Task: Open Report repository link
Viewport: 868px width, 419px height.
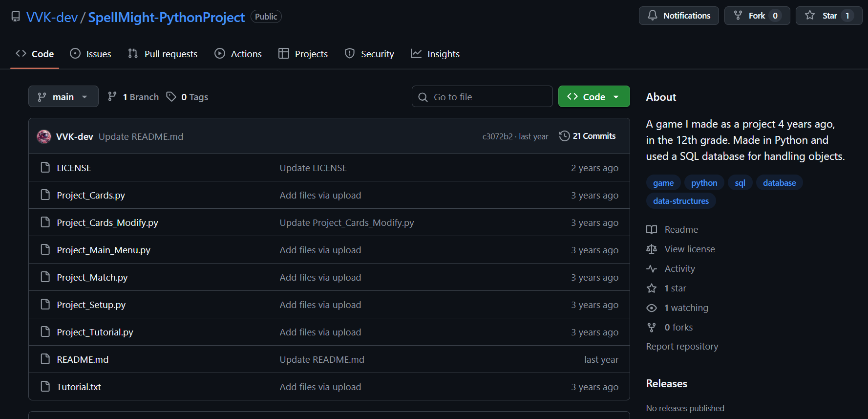Action: point(682,346)
